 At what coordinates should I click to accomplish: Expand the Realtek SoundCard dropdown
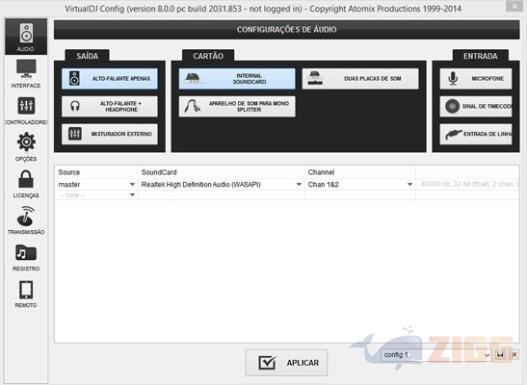(221, 184)
